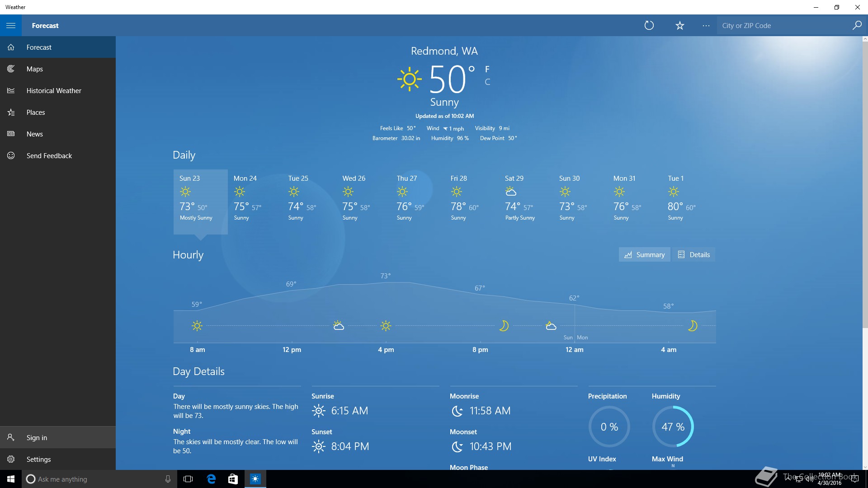
Task: Open the Forecast sidebar item
Action: (58, 47)
